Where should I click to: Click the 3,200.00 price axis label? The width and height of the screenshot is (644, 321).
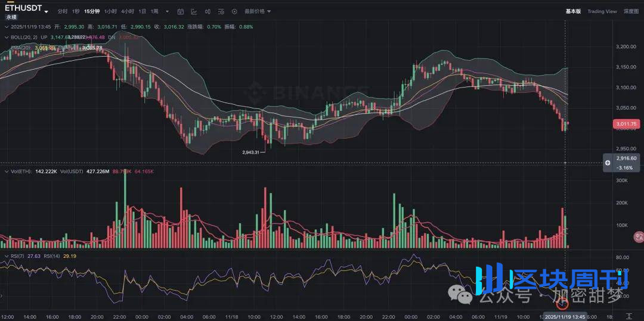[626, 46]
